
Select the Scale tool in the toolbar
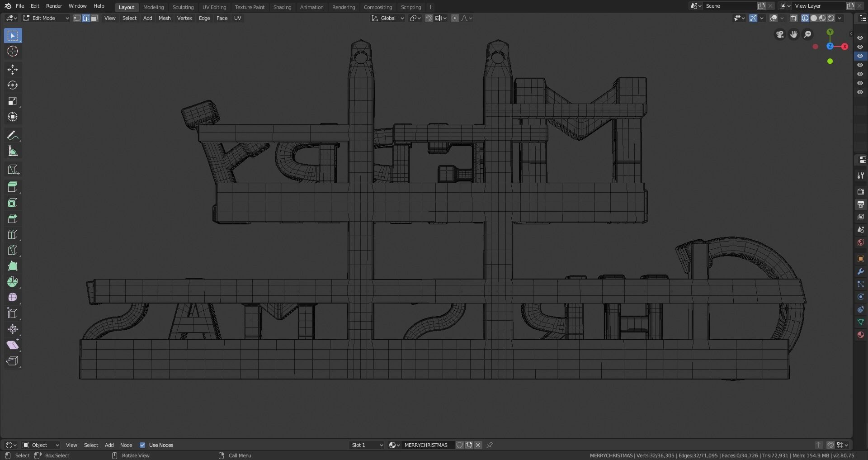(13, 101)
